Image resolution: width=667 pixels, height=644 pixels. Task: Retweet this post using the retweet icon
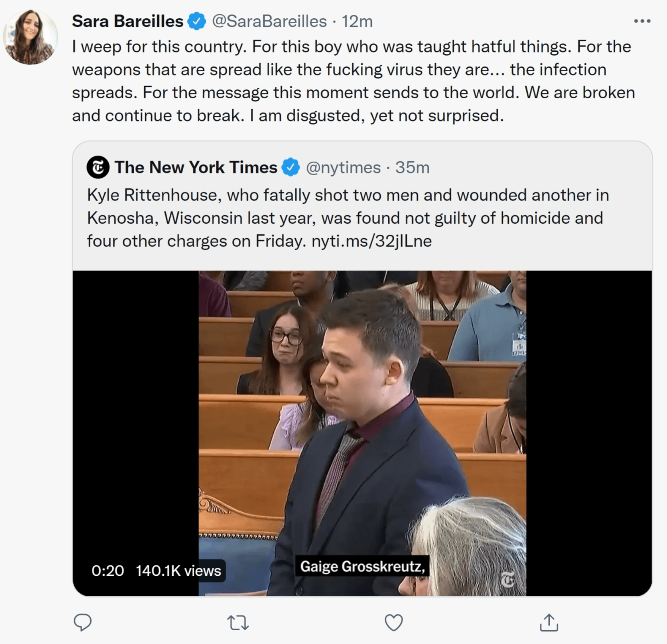(x=238, y=622)
